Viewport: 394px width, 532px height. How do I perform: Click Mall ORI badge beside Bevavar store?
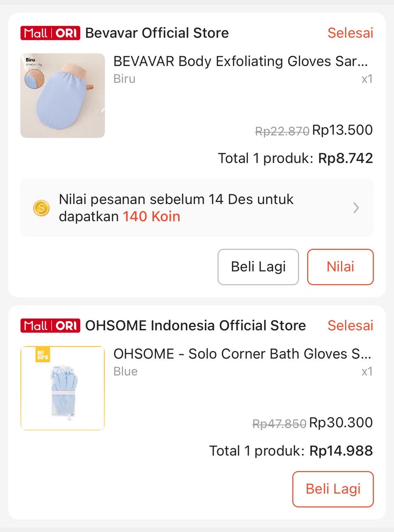50,33
